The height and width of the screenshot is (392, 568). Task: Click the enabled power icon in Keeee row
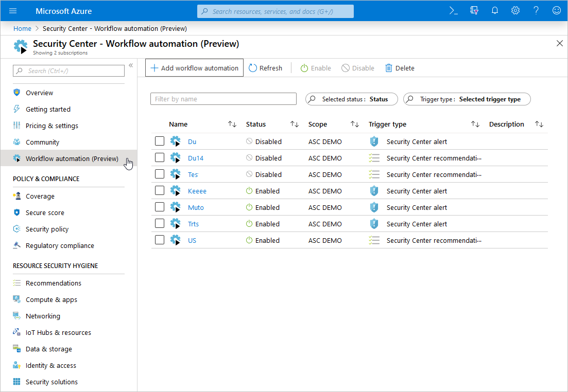(249, 190)
